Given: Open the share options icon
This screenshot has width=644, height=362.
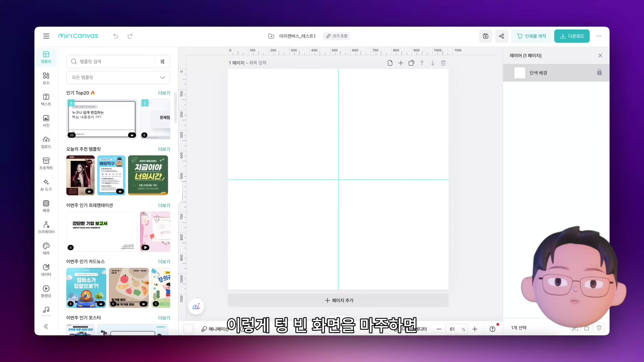Looking at the screenshot, I should point(502,36).
